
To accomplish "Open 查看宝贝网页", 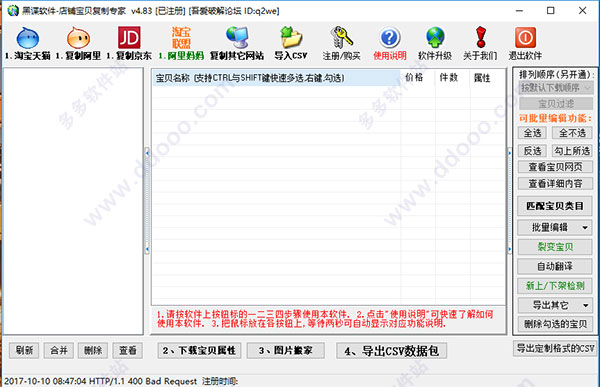I will tap(555, 167).
